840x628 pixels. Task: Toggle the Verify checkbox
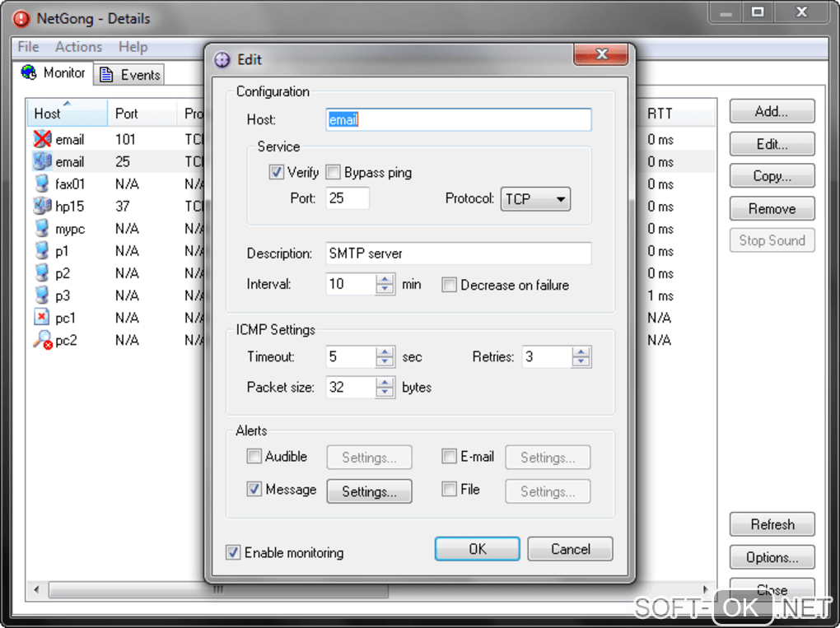276,172
